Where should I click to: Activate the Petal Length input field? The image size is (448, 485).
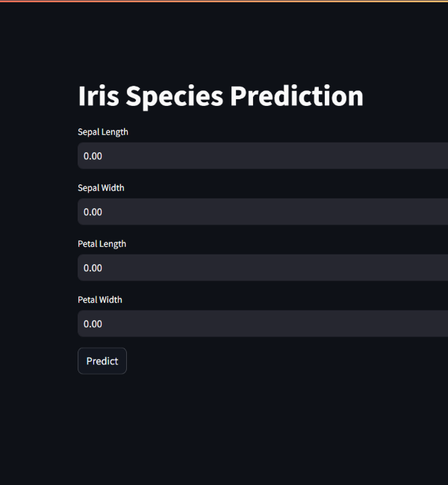(263, 268)
